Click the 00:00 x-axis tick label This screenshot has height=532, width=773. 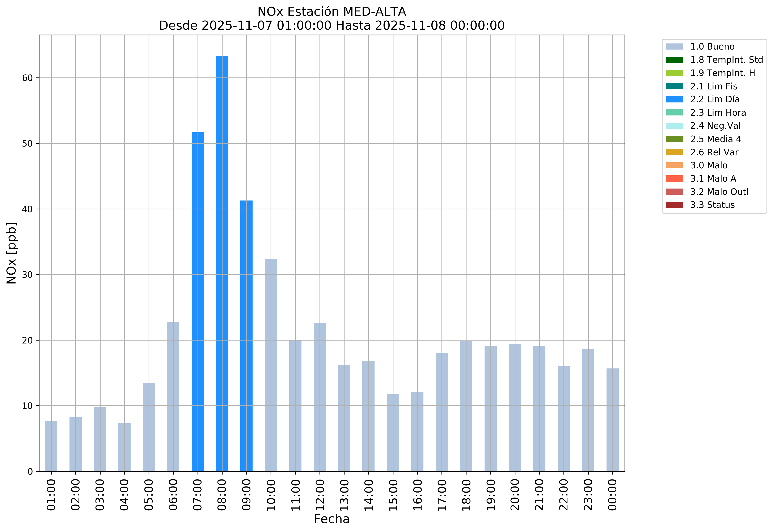[612, 495]
